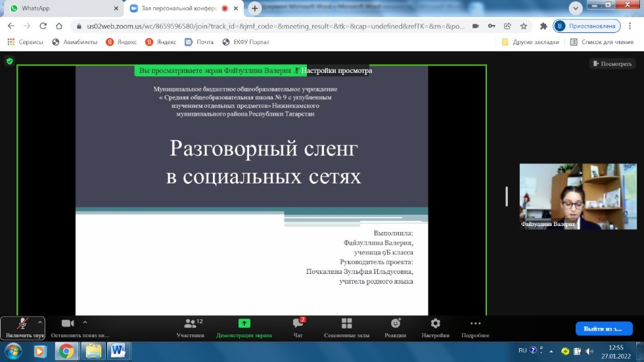Go forward in browser history
This screenshot has height=362, width=644.
coord(27,26)
